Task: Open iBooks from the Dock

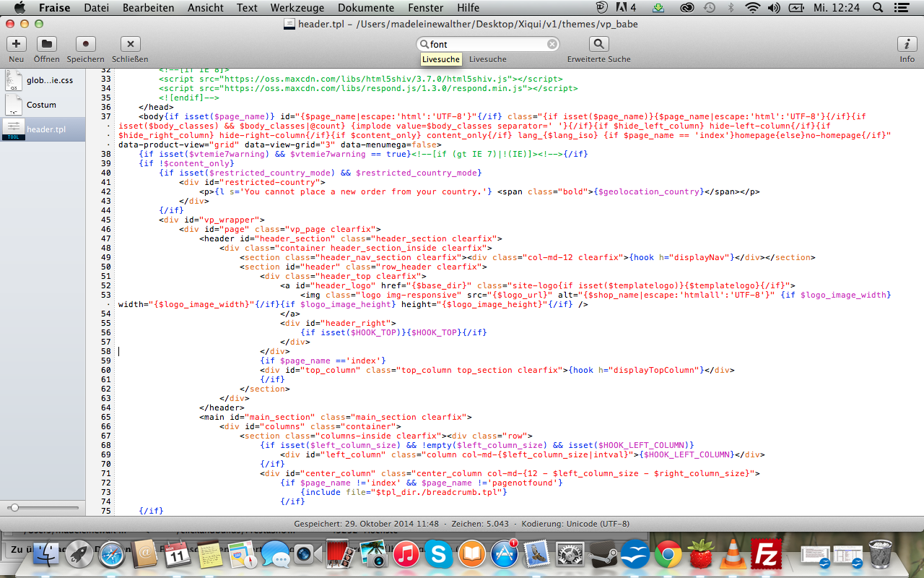Action: 471,554
